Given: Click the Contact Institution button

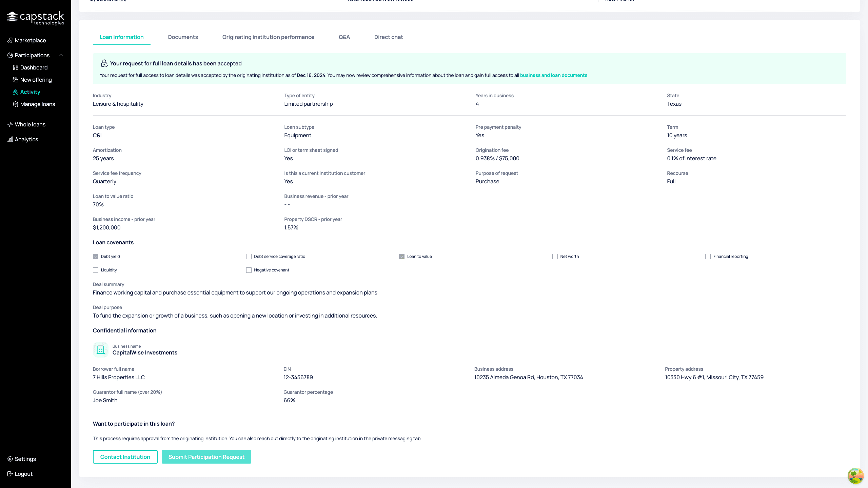Looking at the screenshot, I should (125, 457).
